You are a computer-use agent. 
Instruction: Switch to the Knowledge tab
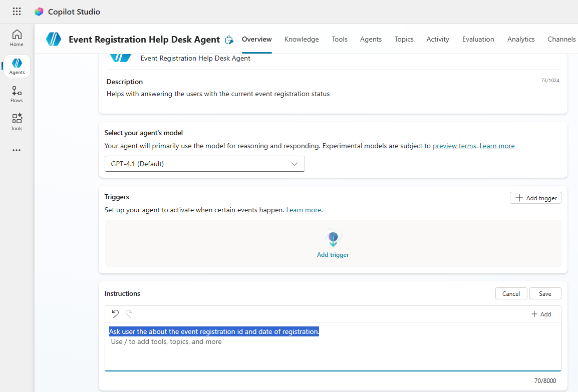[302, 39]
